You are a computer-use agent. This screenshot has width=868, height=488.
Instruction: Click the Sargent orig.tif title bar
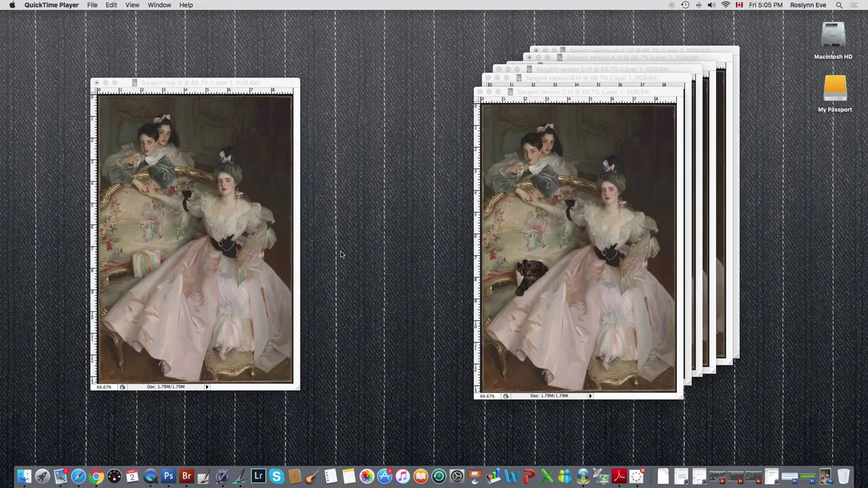[195, 83]
